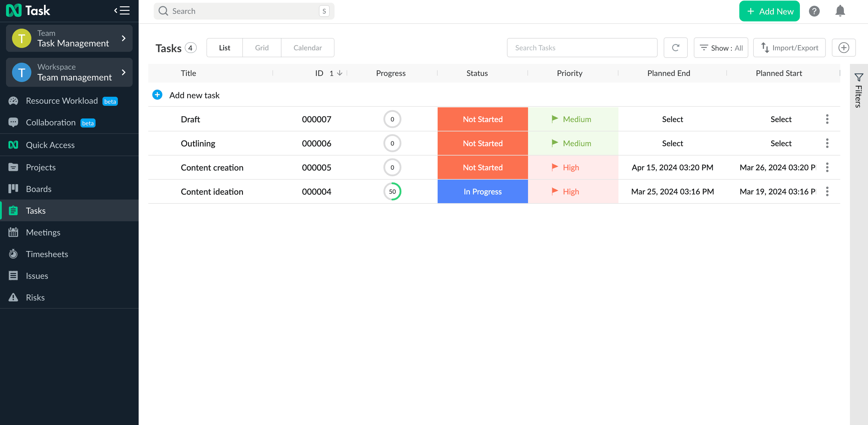
Task: Click task ID 000005
Action: (x=316, y=168)
